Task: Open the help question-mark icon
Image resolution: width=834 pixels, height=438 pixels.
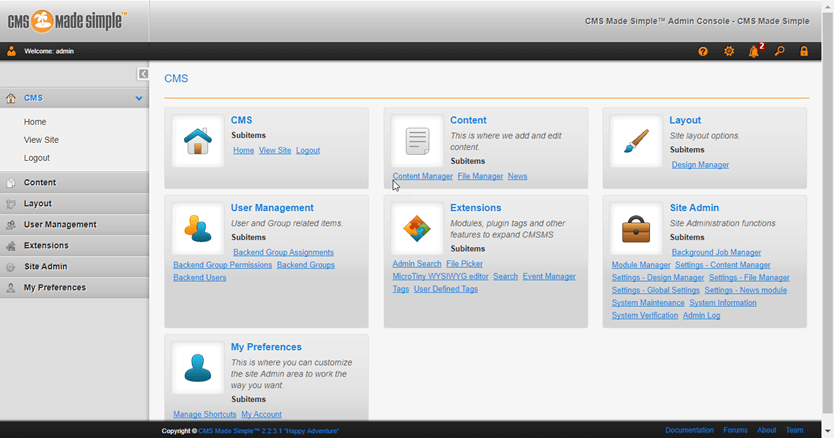Action: point(703,52)
